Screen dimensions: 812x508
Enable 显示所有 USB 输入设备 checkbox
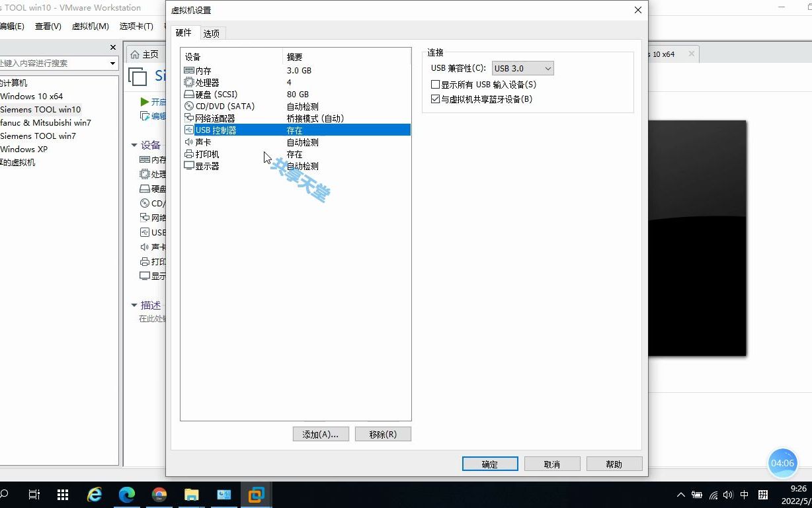coord(434,84)
